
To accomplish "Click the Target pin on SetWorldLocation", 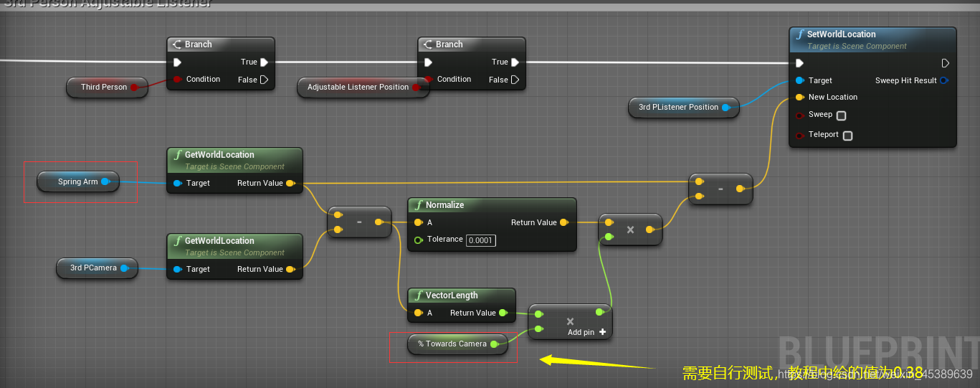I will tap(799, 80).
